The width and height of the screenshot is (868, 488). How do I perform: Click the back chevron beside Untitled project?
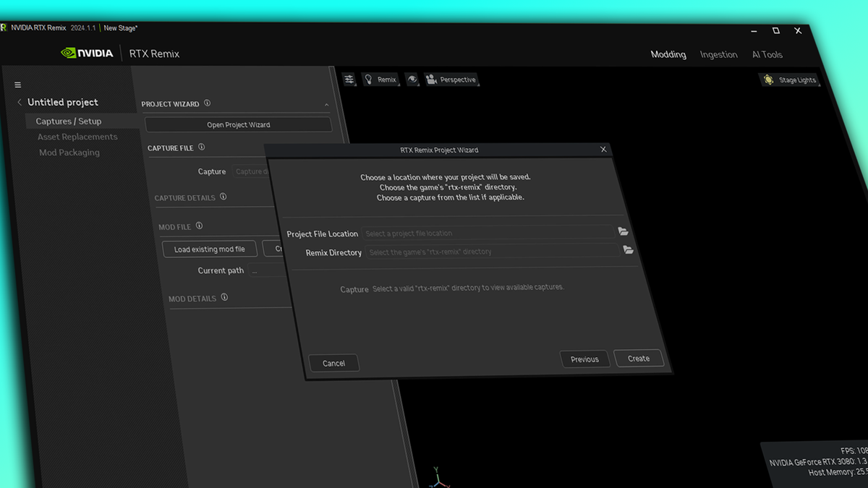(x=19, y=102)
